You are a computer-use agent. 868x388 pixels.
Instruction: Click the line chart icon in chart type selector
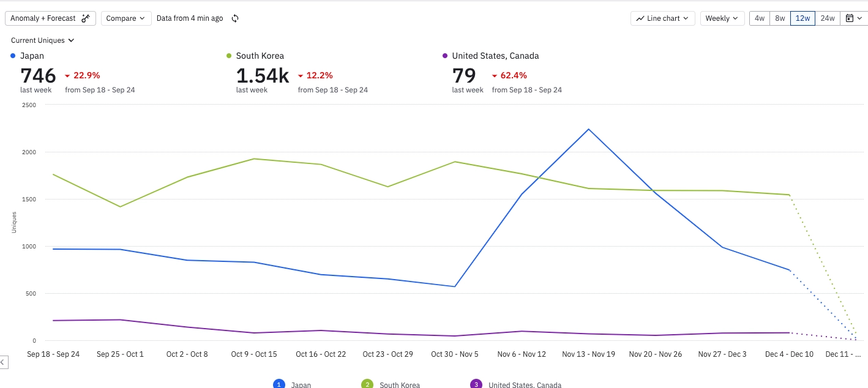[640, 18]
